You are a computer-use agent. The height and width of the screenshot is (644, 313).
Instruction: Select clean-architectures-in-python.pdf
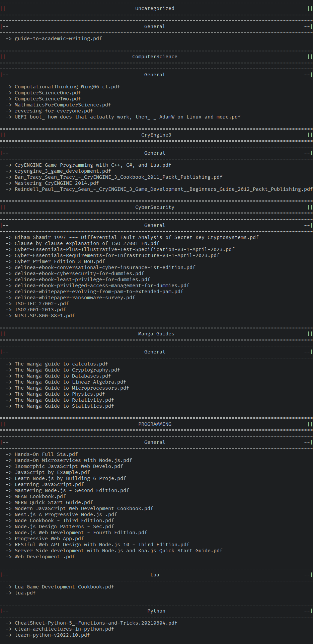64,629
